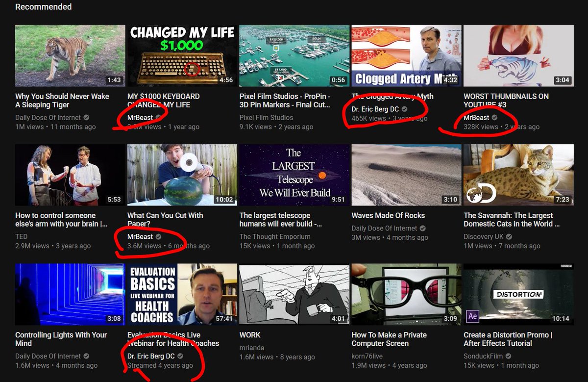The width and height of the screenshot is (588, 382).
Task: Click '15K views • 1 month ago' under SonduckFilm
Action: coord(501,365)
